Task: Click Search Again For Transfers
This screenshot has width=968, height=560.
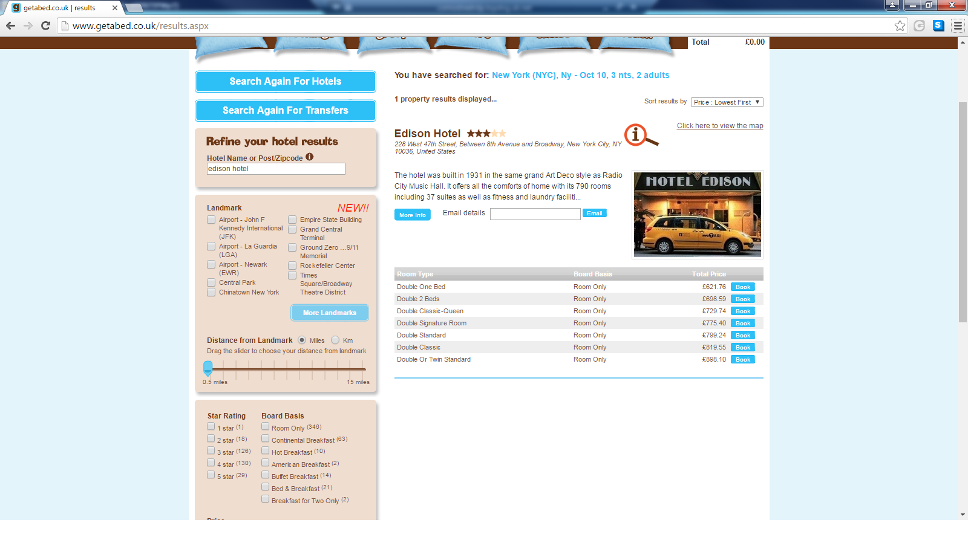Action: 286,111
